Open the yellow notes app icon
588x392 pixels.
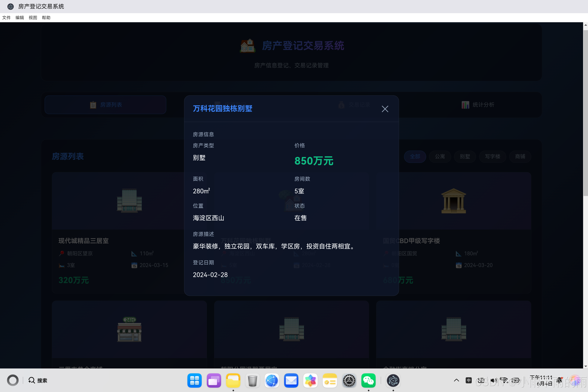(330, 381)
